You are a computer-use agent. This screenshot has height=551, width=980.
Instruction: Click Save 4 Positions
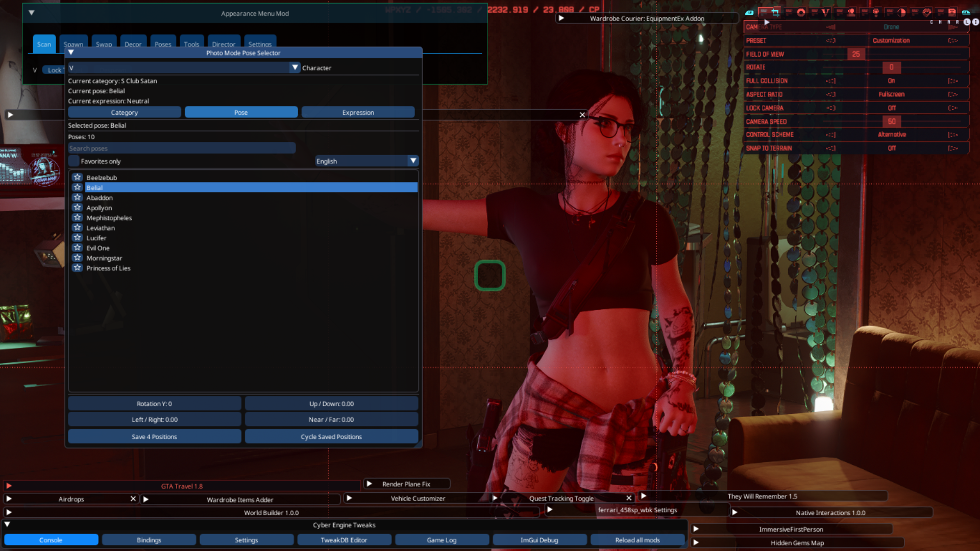155,437
